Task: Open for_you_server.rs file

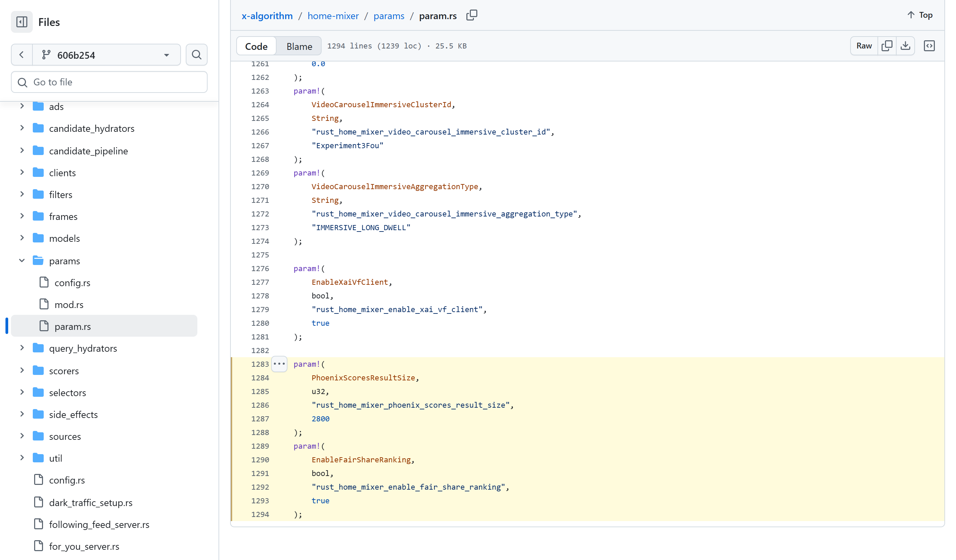Action: coord(84,547)
